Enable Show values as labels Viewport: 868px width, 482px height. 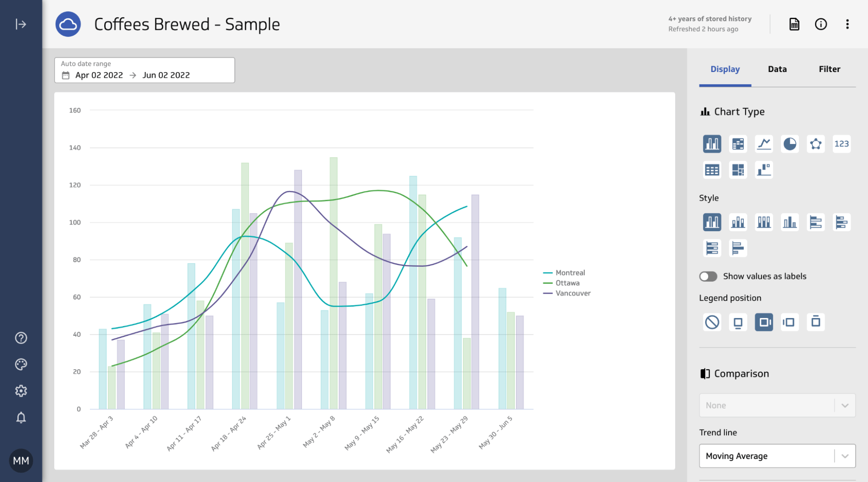[708, 276]
